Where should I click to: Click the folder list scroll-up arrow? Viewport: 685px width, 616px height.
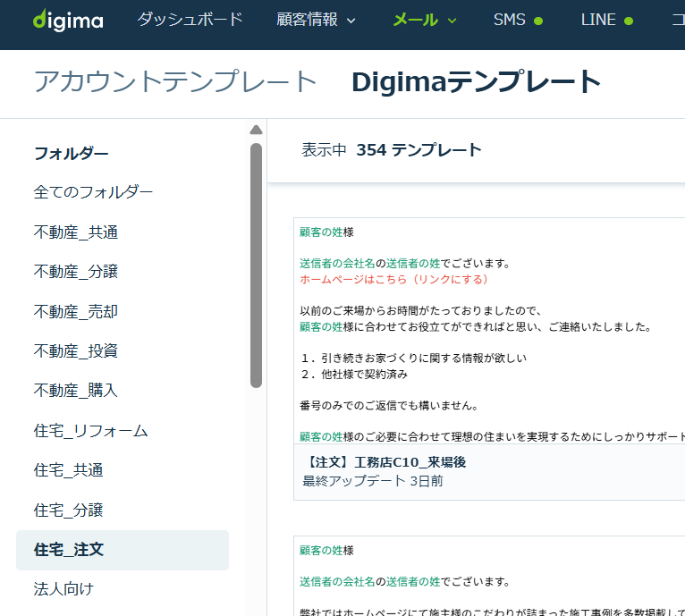pos(256,130)
